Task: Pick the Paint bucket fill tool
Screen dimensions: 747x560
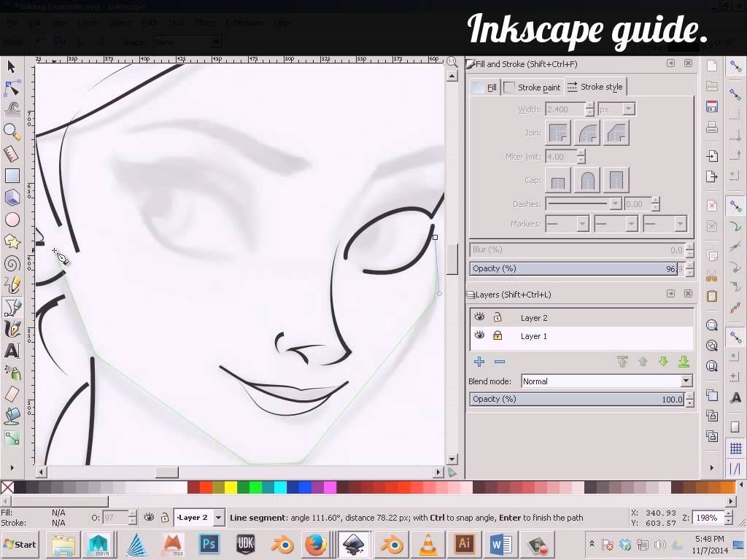Action: click(11, 416)
